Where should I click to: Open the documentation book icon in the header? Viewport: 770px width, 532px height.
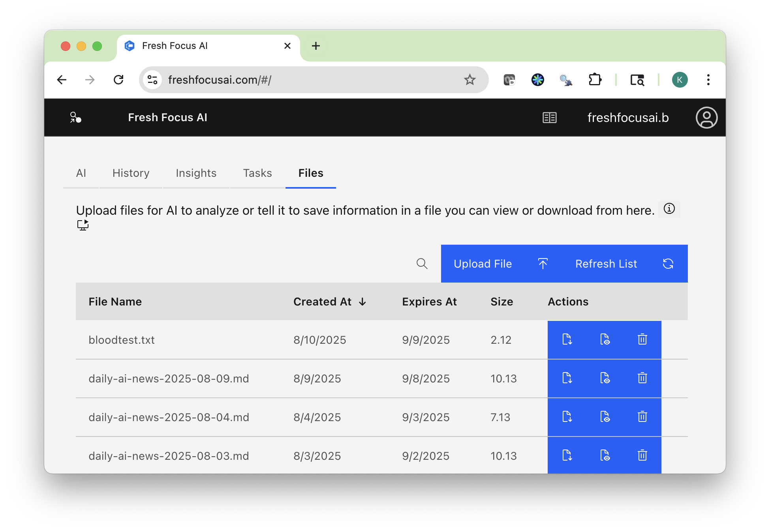[x=549, y=118]
